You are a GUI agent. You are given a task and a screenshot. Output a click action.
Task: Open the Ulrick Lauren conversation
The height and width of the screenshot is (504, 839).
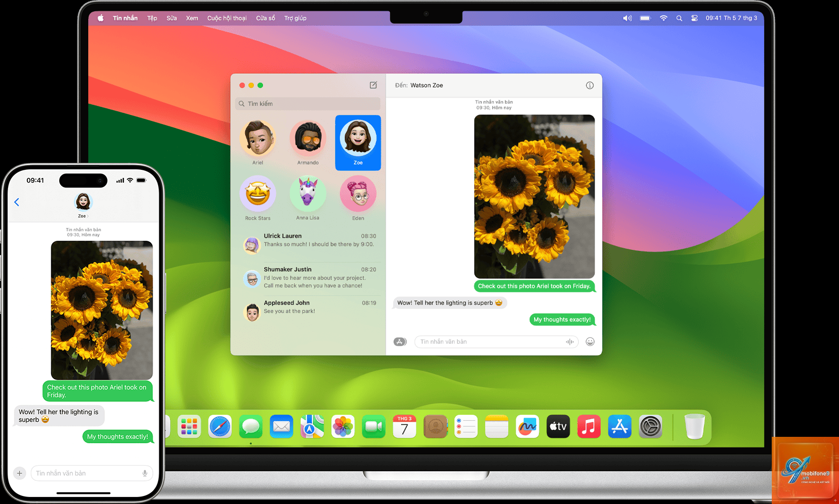coord(309,244)
